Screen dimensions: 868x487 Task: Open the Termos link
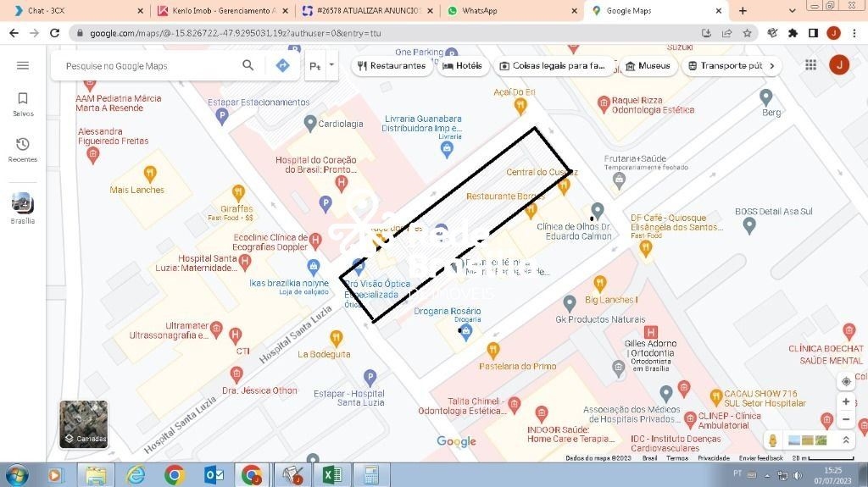(x=677, y=458)
